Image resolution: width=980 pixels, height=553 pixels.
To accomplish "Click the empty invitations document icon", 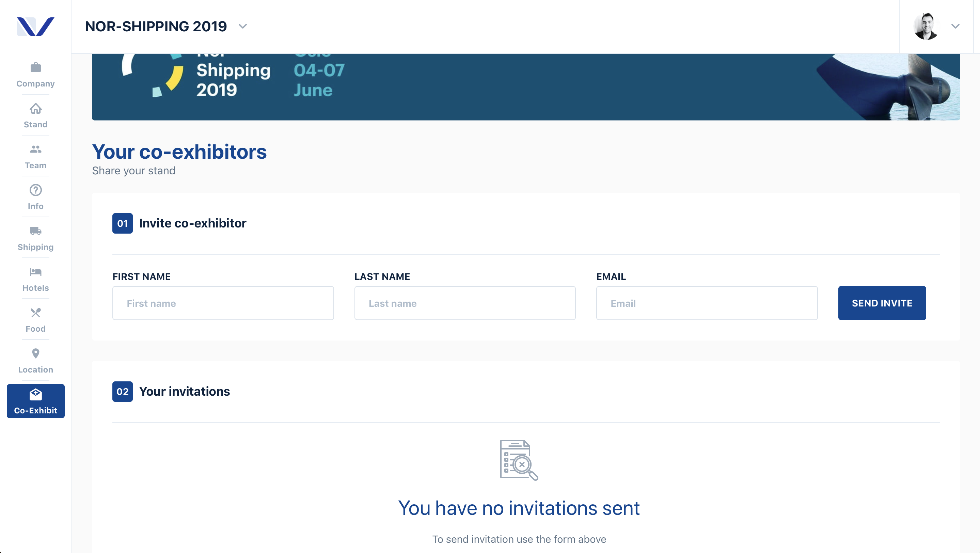I will click(x=519, y=460).
